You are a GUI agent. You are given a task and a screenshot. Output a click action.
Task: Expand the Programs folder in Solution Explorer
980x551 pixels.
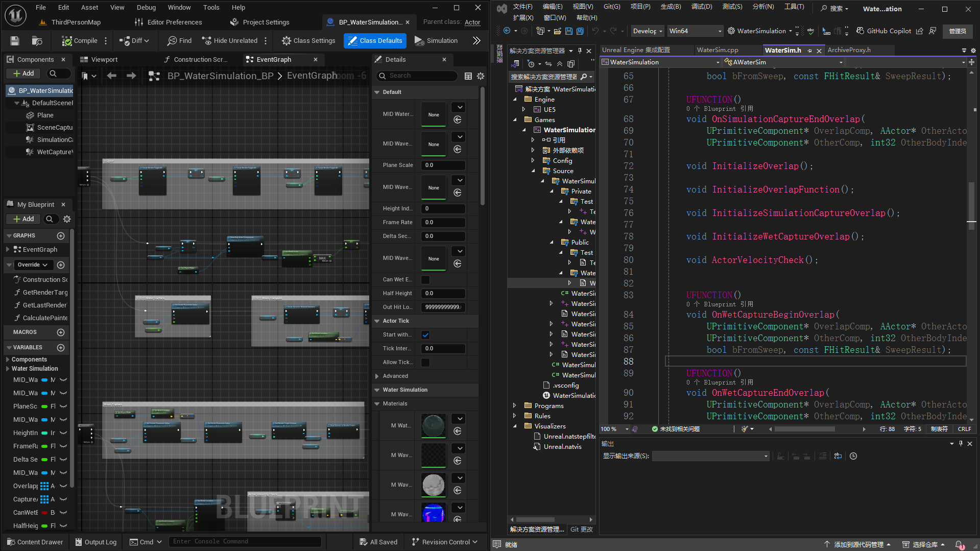[514, 406]
